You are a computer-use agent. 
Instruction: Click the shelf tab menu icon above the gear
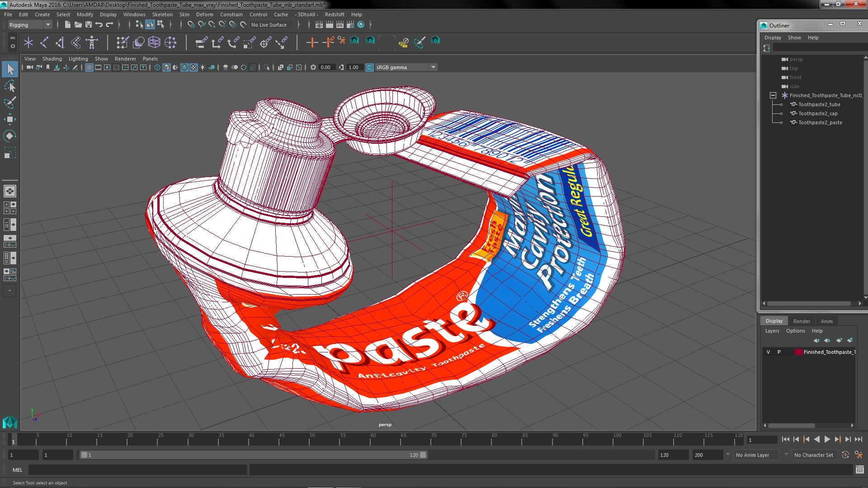pyautogui.click(x=12, y=38)
